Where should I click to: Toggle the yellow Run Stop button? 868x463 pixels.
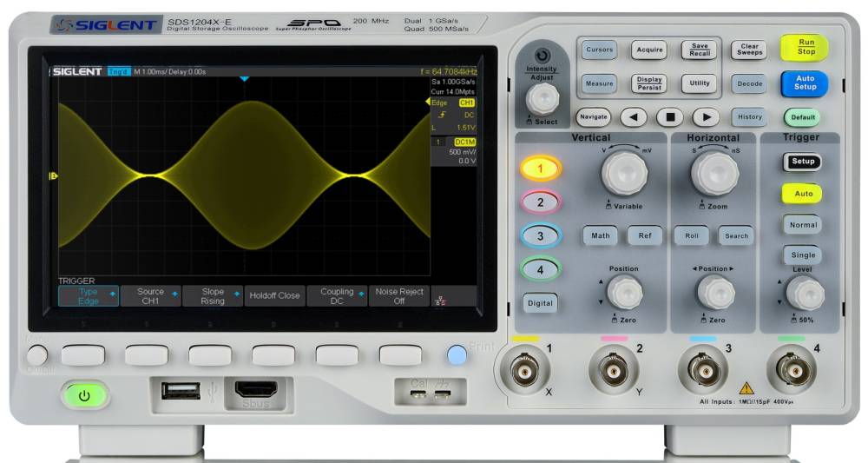[x=804, y=47]
